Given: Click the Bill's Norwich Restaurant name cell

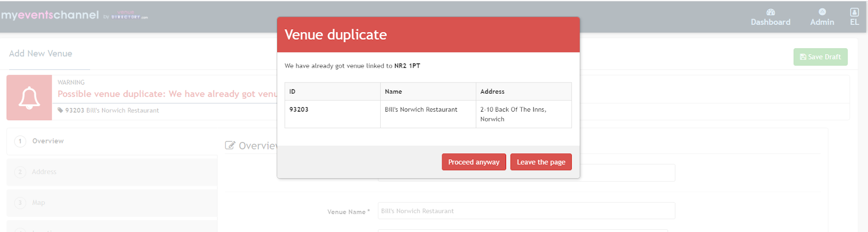Looking at the screenshot, I should [428, 114].
